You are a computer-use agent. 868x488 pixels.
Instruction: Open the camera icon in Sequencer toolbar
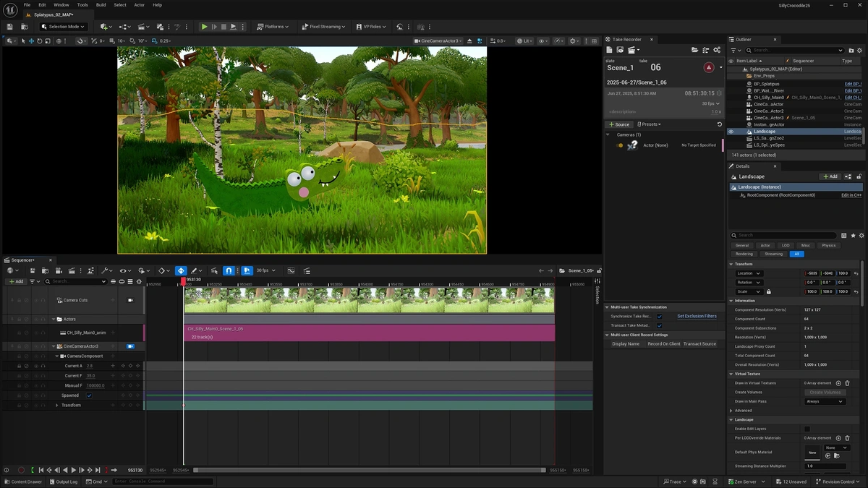pyautogui.click(x=58, y=270)
